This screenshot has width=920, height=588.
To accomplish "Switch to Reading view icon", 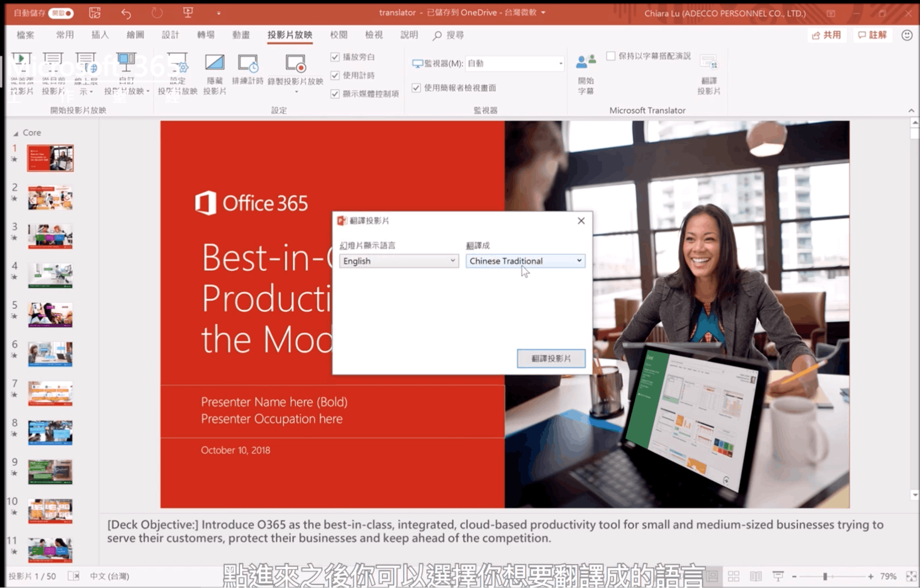I will point(756,576).
